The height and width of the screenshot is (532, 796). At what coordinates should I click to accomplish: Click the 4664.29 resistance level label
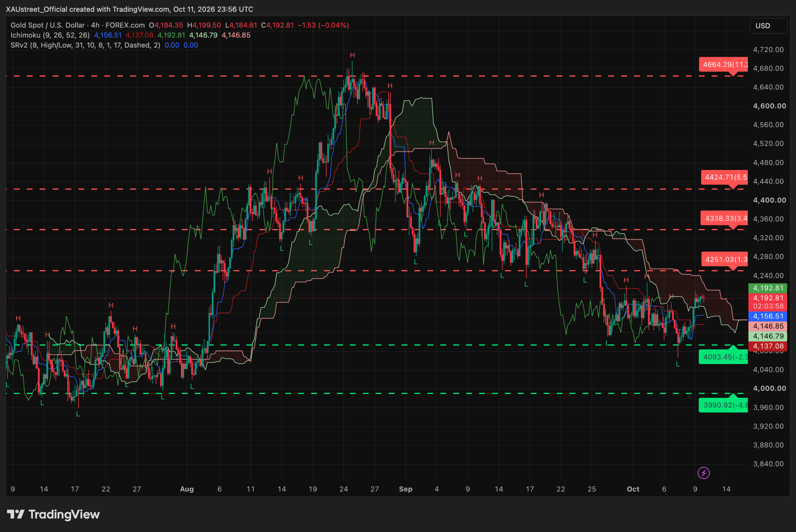(x=723, y=64)
